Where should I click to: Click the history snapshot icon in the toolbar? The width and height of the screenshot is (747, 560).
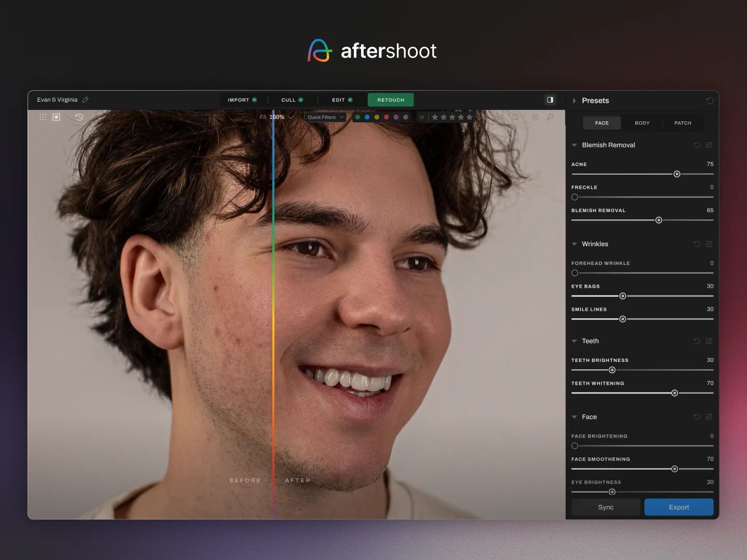(79, 117)
